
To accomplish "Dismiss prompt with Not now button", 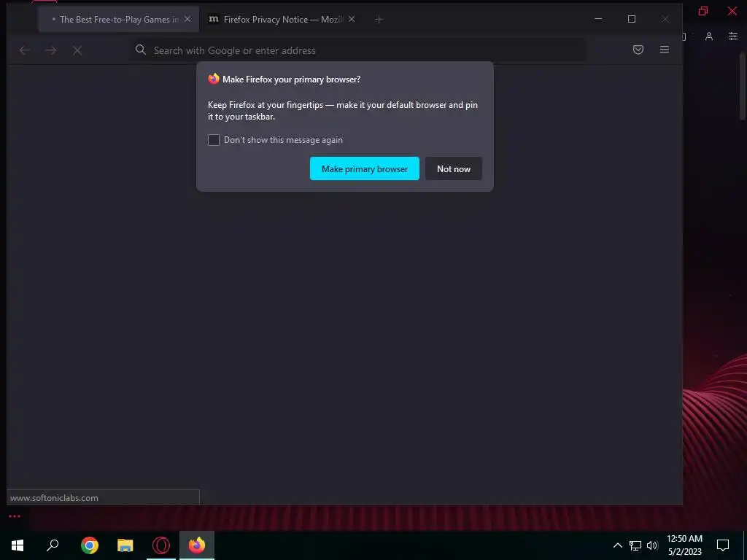I will pos(454,168).
